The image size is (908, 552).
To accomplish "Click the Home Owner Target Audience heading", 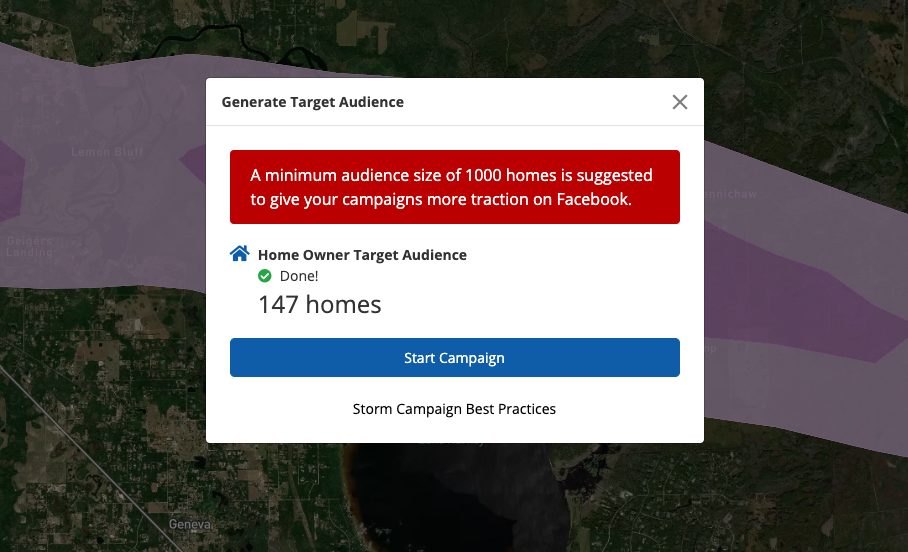I will tap(362, 255).
